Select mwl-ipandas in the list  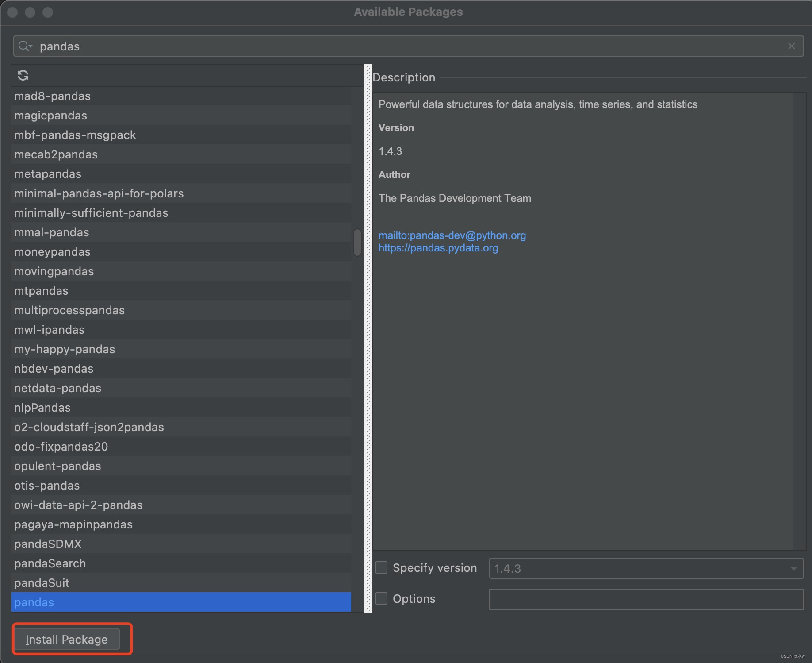(181, 330)
